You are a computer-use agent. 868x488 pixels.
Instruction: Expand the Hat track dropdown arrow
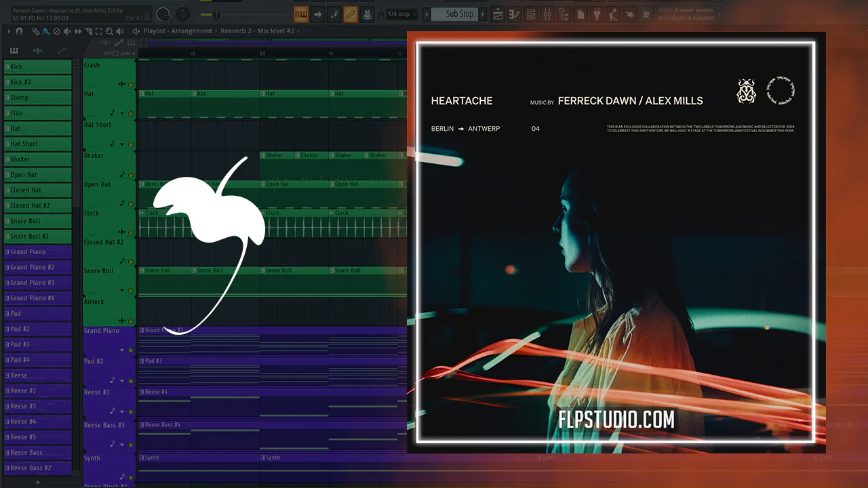123,113
